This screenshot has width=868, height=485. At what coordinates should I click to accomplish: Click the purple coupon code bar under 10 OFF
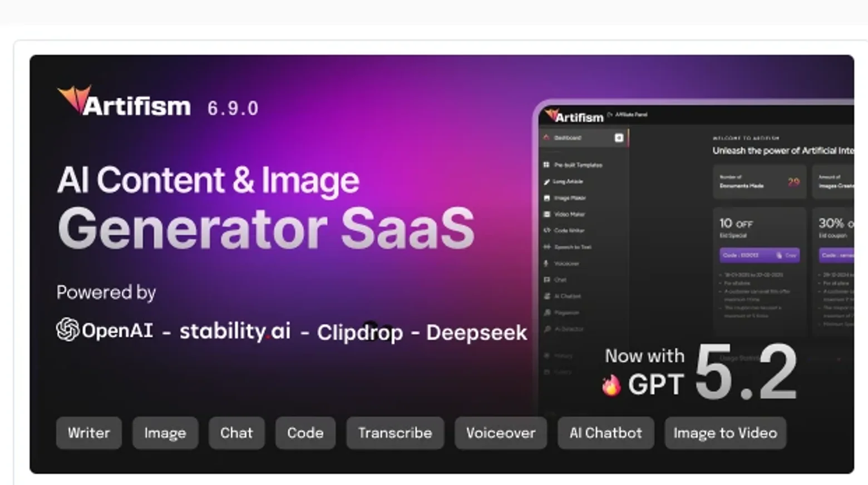pos(759,255)
